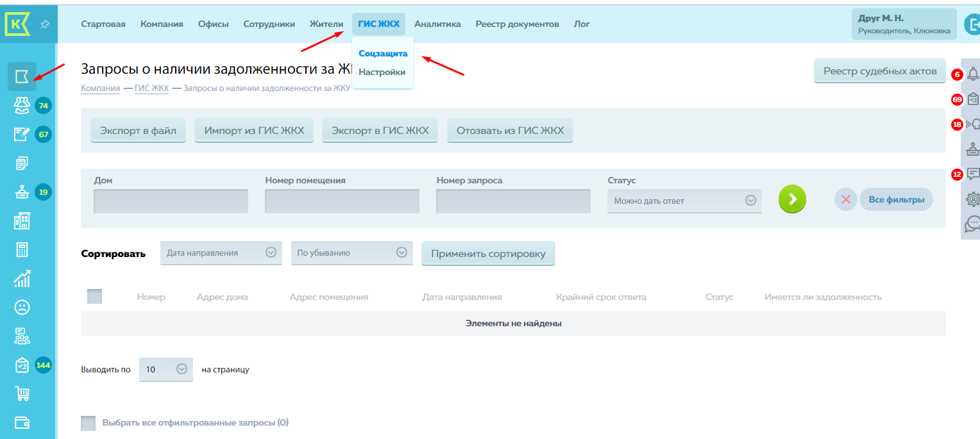Open the left sidebar reception desk icon with badge 19
The width and height of the screenshot is (980, 439).
[22, 192]
